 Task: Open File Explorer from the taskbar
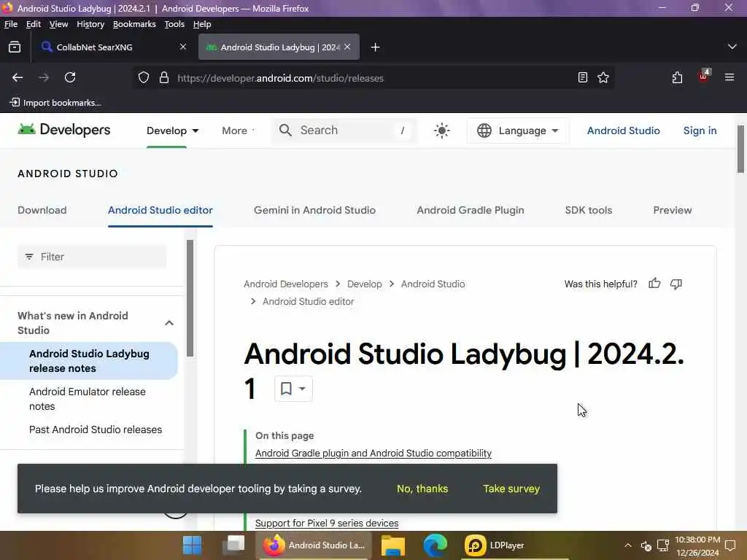(393, 545)
